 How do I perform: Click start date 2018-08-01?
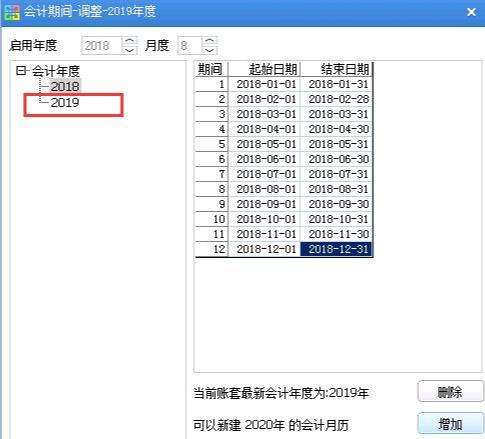[x=264, y=189]
